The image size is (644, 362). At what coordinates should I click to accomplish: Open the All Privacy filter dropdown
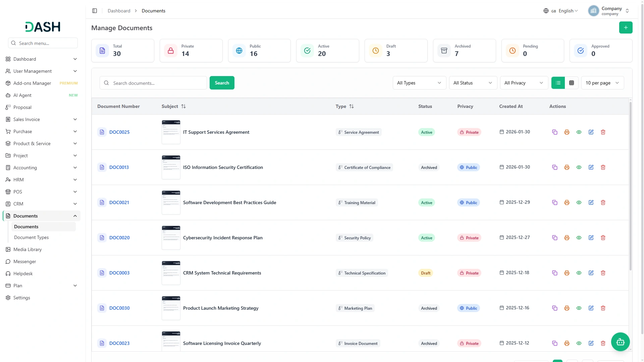[524, 83]
